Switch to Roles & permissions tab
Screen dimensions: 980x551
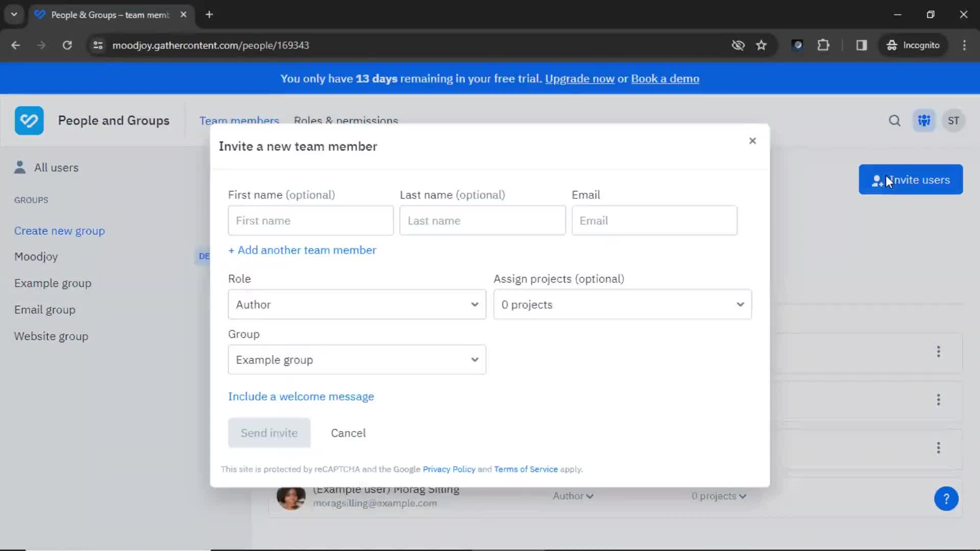click(x=345, y=121)
